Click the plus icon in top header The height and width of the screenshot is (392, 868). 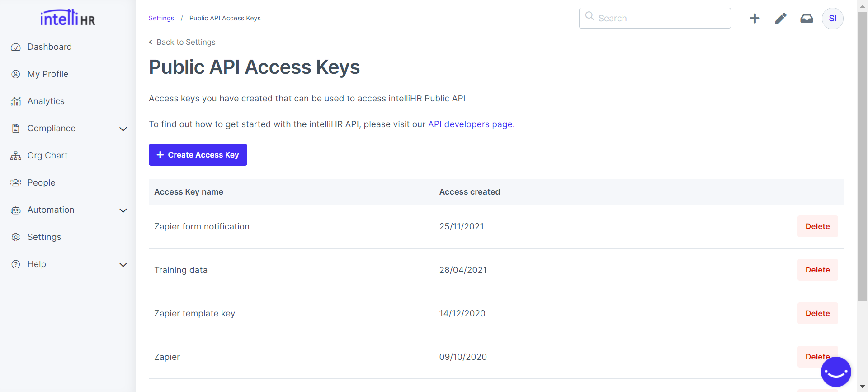click(755, 19)
